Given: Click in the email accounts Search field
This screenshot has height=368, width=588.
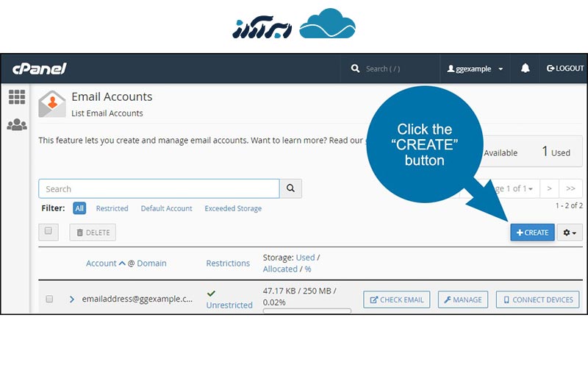Looking at the screenshot, I should click(159, 189).
